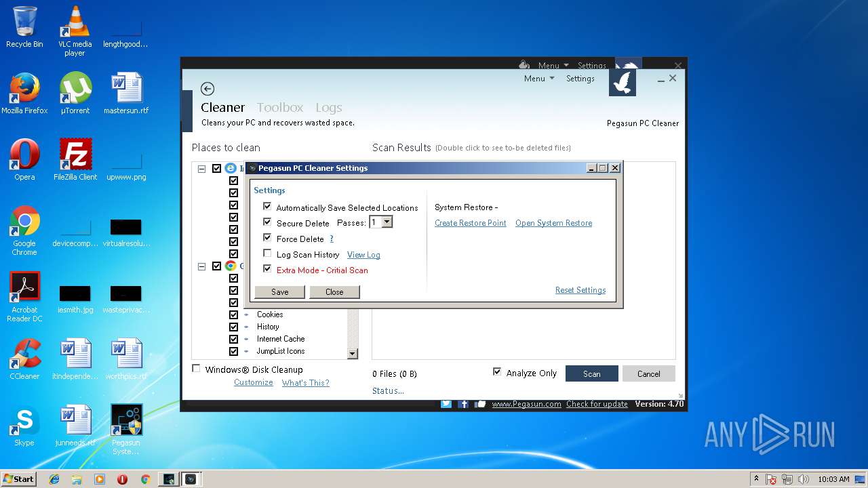Open the Facebook icon in footer
868x488 pixels.
pyautogui.click(x=464, y=404)
